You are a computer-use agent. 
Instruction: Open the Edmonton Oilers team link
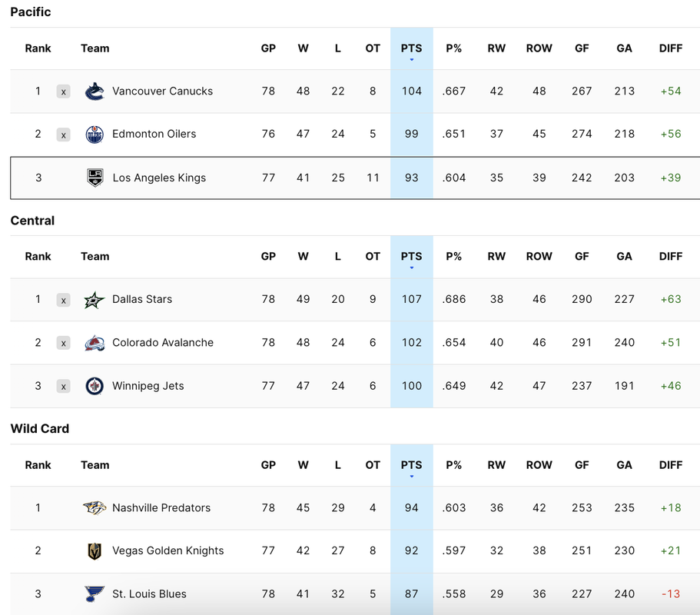154,134
